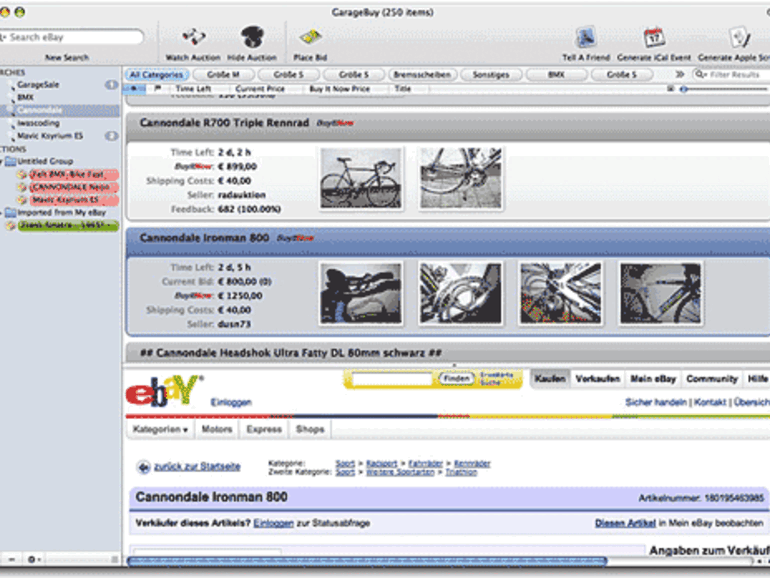
Task: Show hidden category tabs with the double-arrow
Action: click(679, 75)
